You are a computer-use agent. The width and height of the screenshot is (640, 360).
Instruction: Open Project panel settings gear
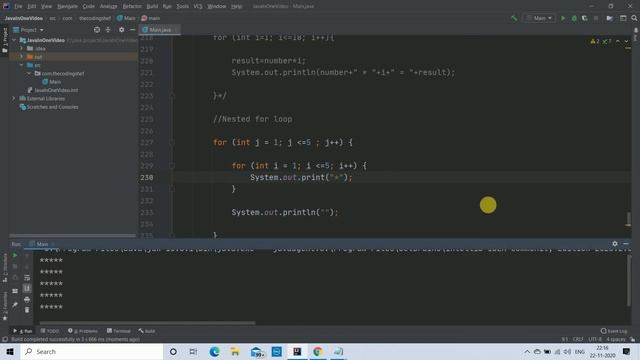pos(122,30)
